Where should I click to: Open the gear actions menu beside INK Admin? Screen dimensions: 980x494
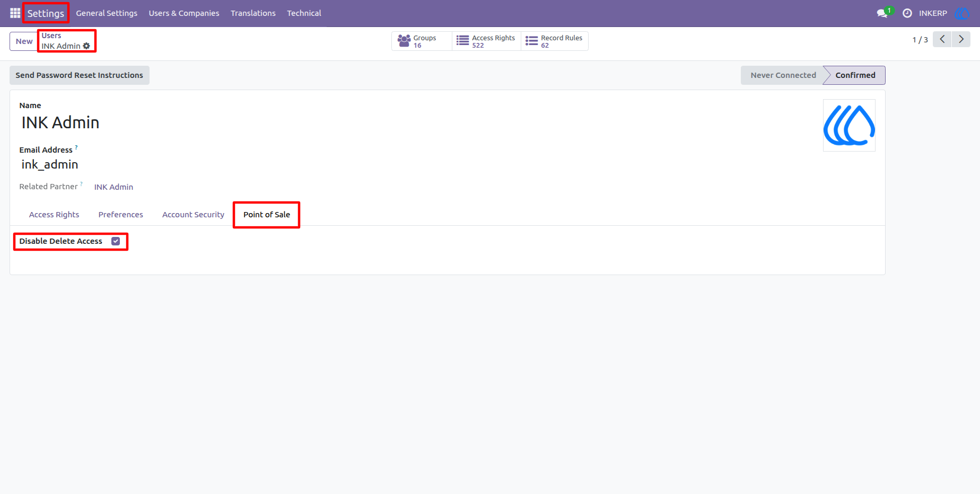(86, 46)
